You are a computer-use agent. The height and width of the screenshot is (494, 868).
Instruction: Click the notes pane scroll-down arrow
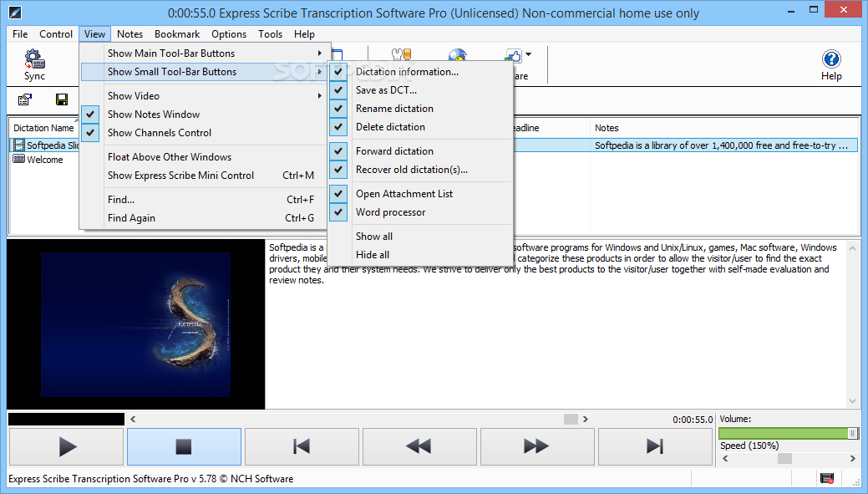[x=852, y=401]
